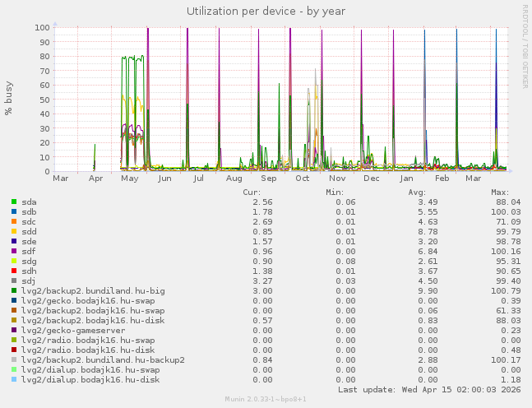The height and width of the screenshot is (408, 532).
Task: Click the sdj current value 3.27
Action: click(x=262, y=281)
